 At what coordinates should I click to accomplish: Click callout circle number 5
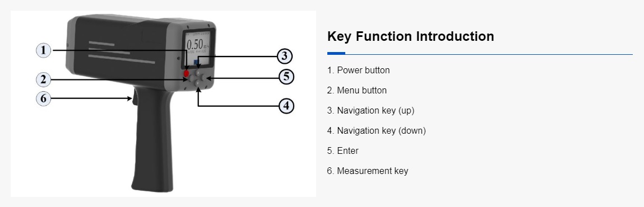286,77
